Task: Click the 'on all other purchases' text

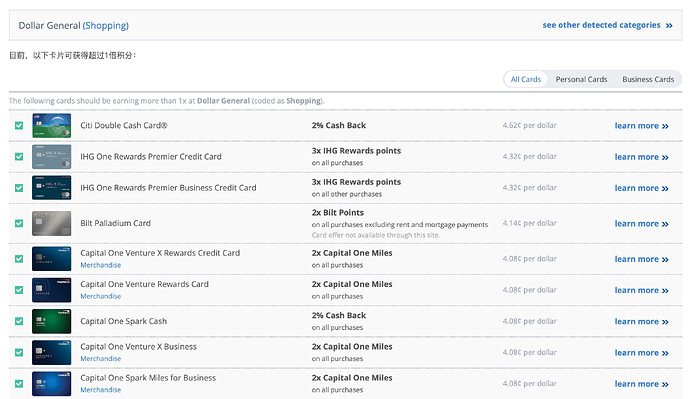Action: coord(347,194)
